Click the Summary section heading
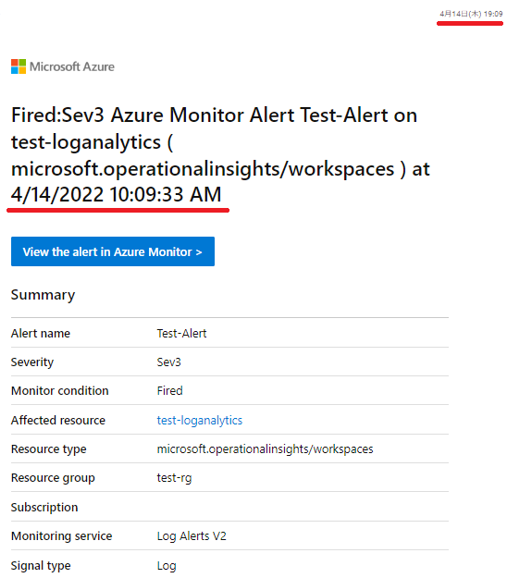 43,295
